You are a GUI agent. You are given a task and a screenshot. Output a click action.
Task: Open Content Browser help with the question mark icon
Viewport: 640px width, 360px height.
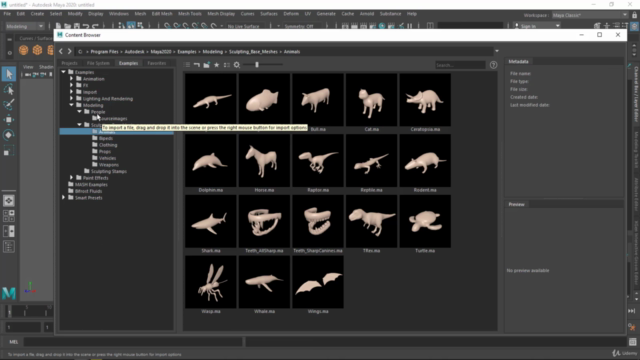point(493,65)
